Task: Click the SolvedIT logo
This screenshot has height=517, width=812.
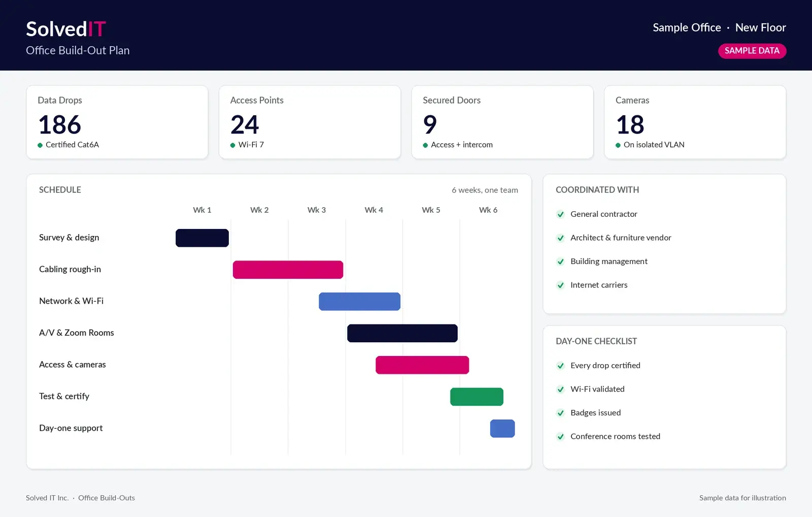Action: coord(66,29)
